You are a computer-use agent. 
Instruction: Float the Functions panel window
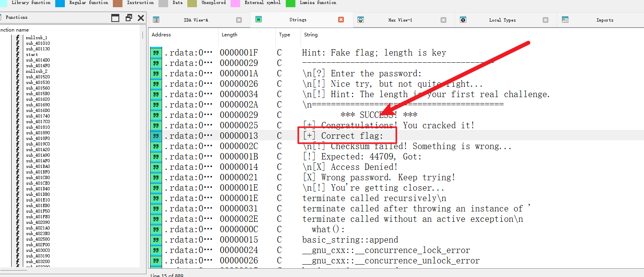(128, 18)
